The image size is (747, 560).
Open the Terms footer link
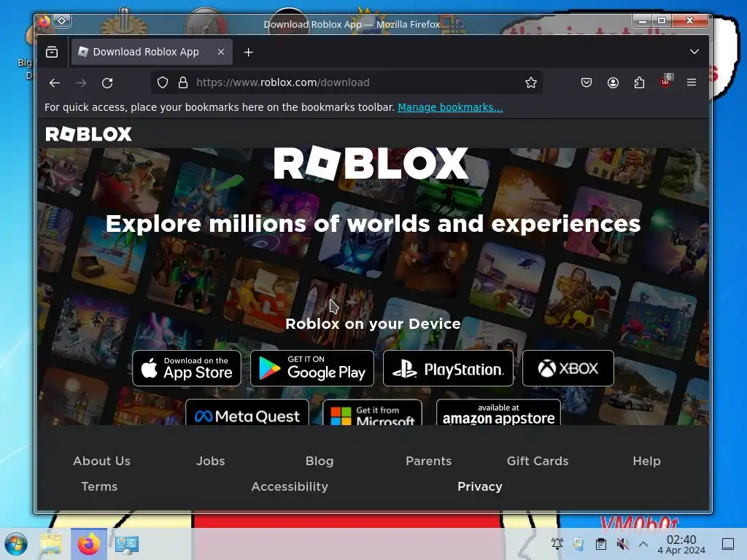[99, 486]
